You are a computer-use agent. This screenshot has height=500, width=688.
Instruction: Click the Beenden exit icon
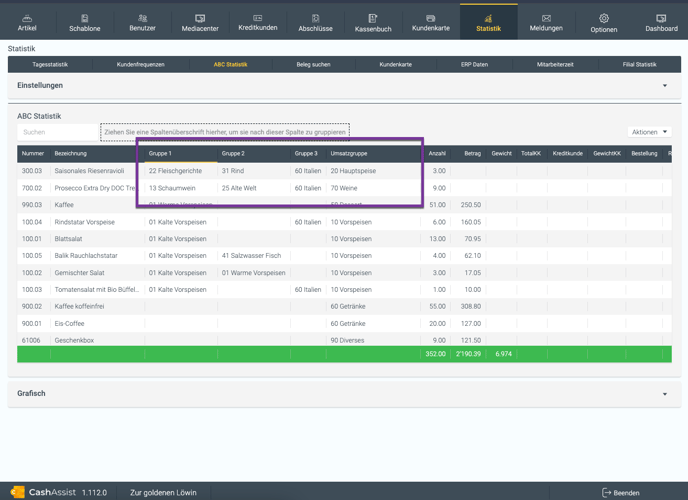tap(606, 493)
